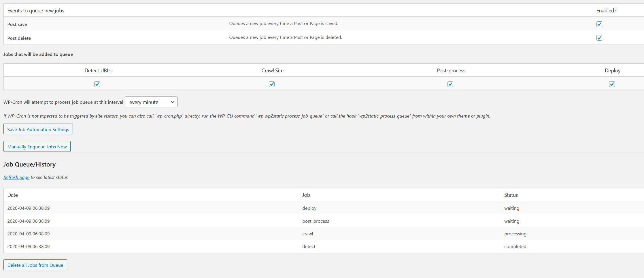Click the Enabled? column header

pyautogui.click(x=606, y=10)
